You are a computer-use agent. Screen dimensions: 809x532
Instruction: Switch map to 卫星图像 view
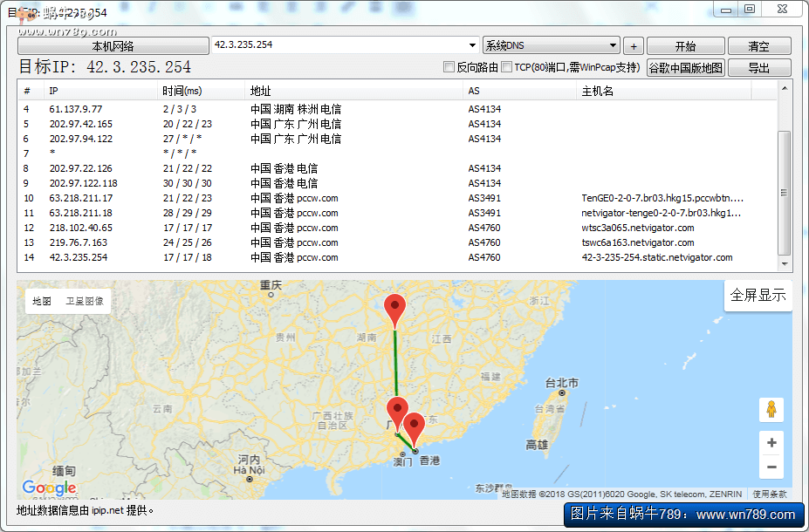85,301
